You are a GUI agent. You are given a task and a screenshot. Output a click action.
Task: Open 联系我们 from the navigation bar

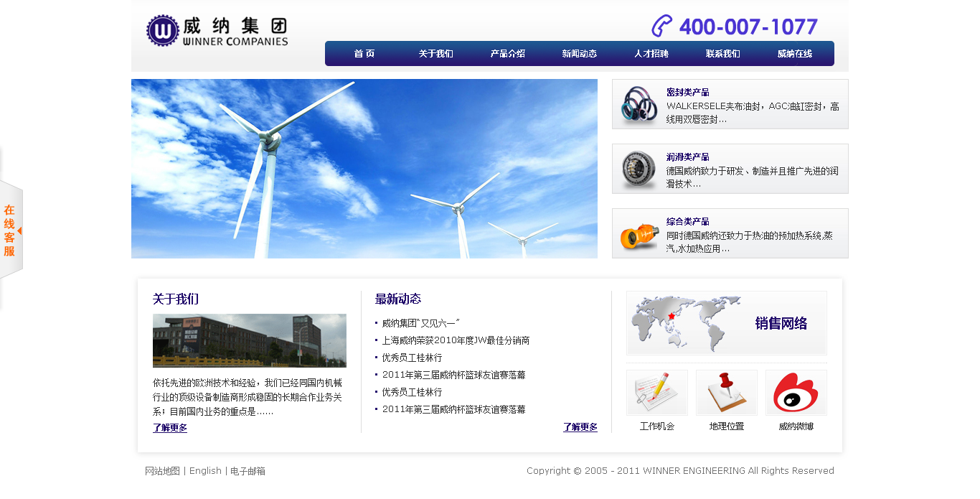pos(722,54)
